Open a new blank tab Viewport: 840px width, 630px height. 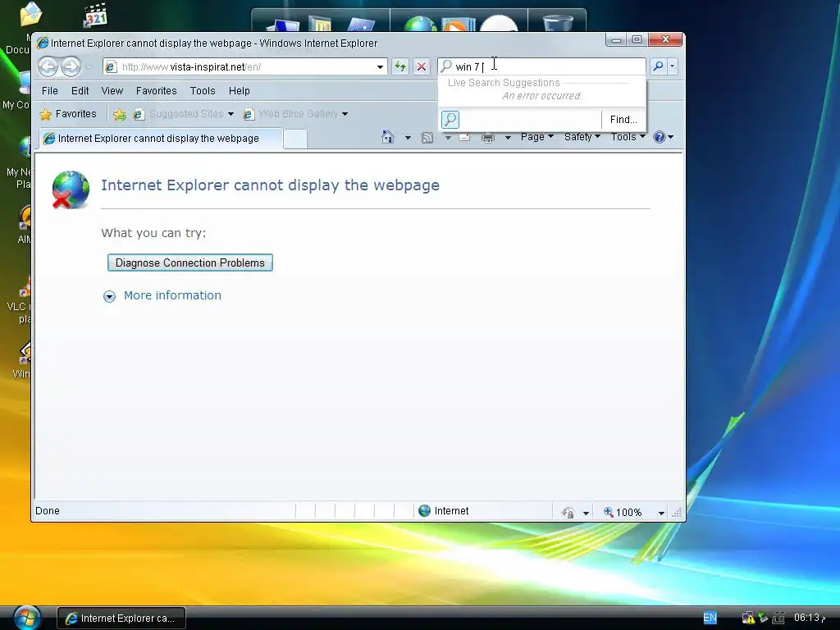pyautogui.click(x=294, y=139)
